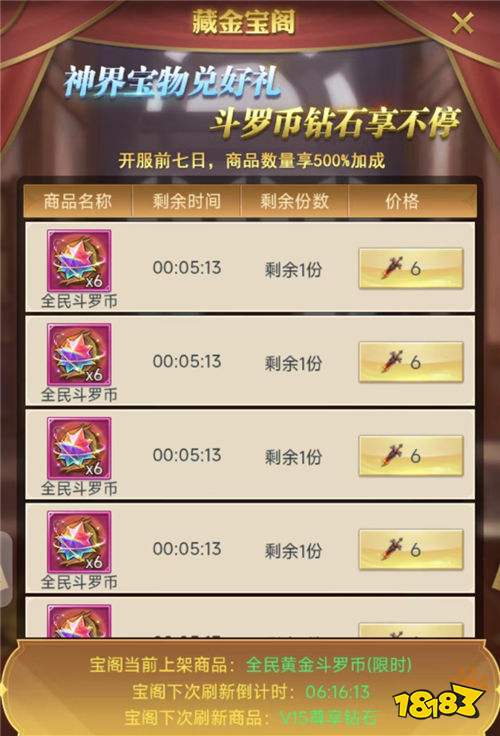Tap the partially visible fifth item icon
The image size is (500, 736).
(79, 621)
